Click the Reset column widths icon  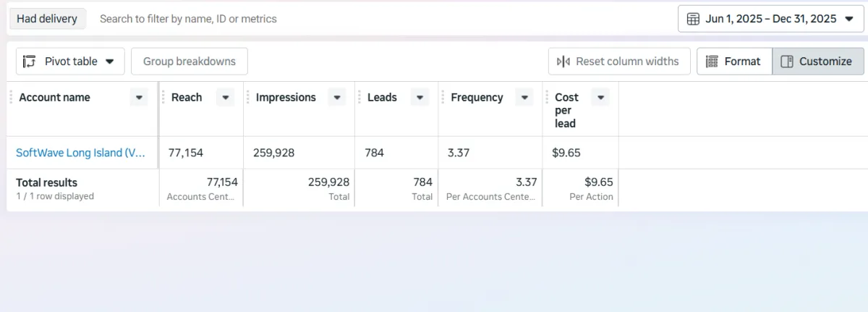pyautogui.click(x=563, y=62)
